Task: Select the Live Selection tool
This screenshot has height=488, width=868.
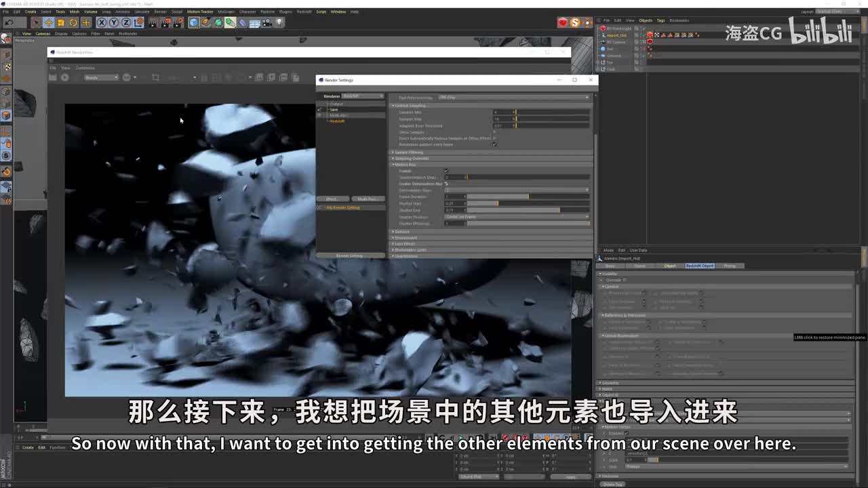Action: click(37, 22)
